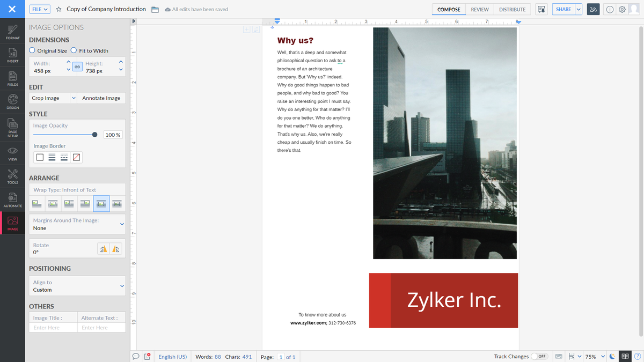Launch Zia assistant from the top bar
Viewport: 644px width, 362px height.
point(592,9)
